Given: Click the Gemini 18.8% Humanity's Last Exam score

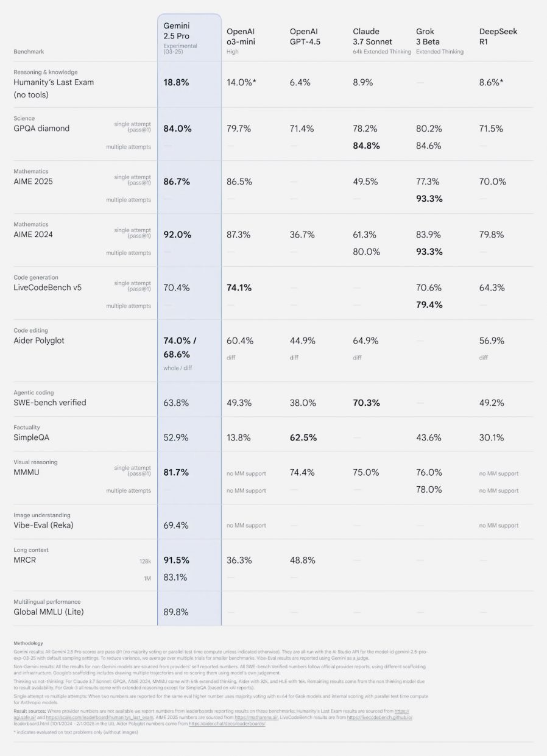Looking at the screenshot, I should 176,82.
